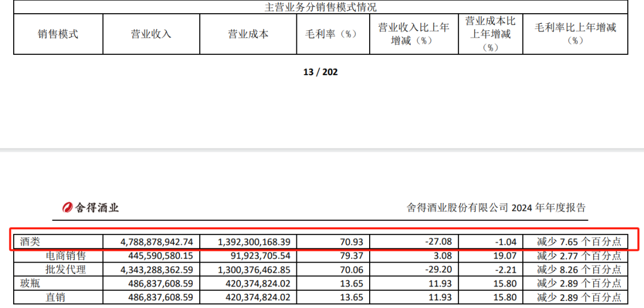
Task: Click the value 3.08 in 电商销售 row
Action: click(444, 256)
